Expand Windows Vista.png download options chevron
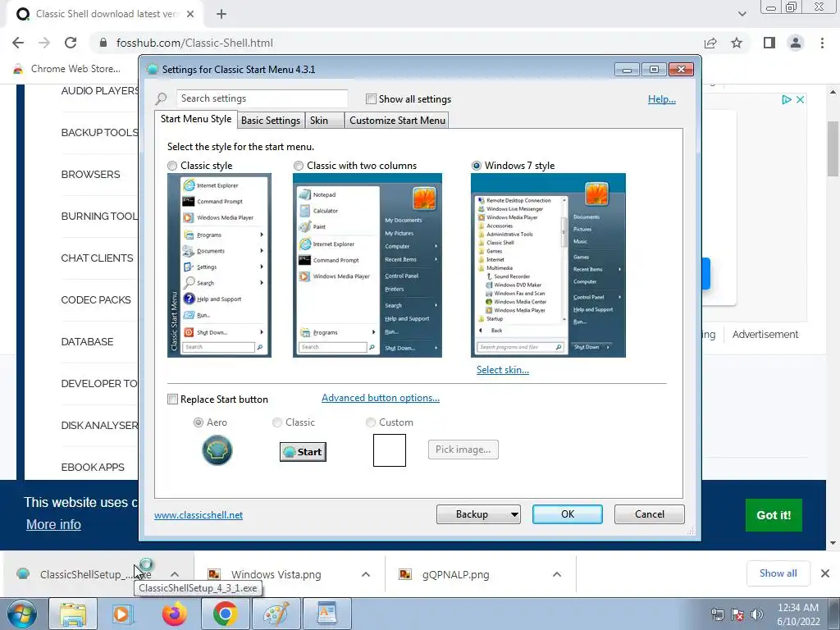840x630 pixels. [366, 574]
